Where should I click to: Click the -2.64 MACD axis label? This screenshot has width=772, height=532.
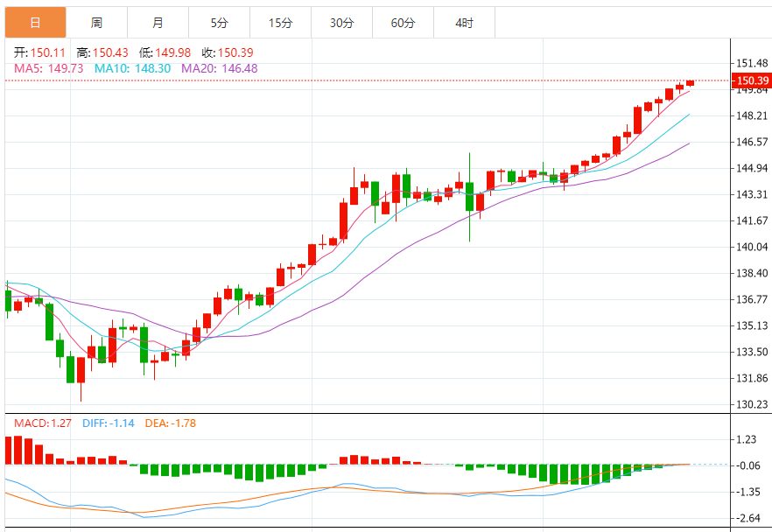tap(747, 518)
